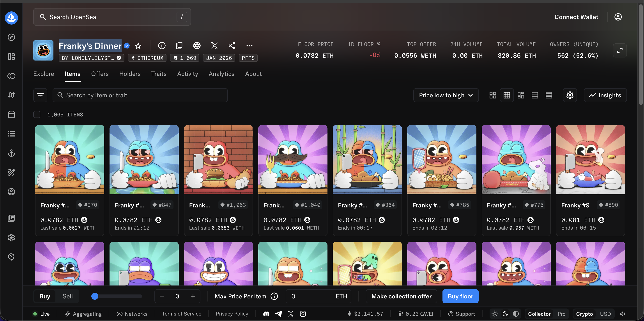
Task: Tick the select-all checkbox beside 1,069 ITEMS
Action: click(37, 115)
